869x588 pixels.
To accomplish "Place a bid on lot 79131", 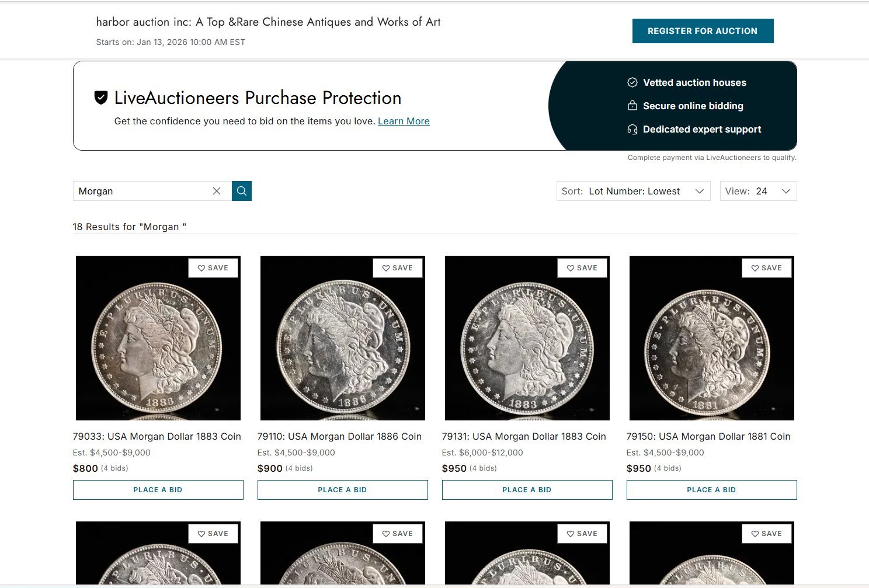I will pyautogui.click(x=527, y=490).
